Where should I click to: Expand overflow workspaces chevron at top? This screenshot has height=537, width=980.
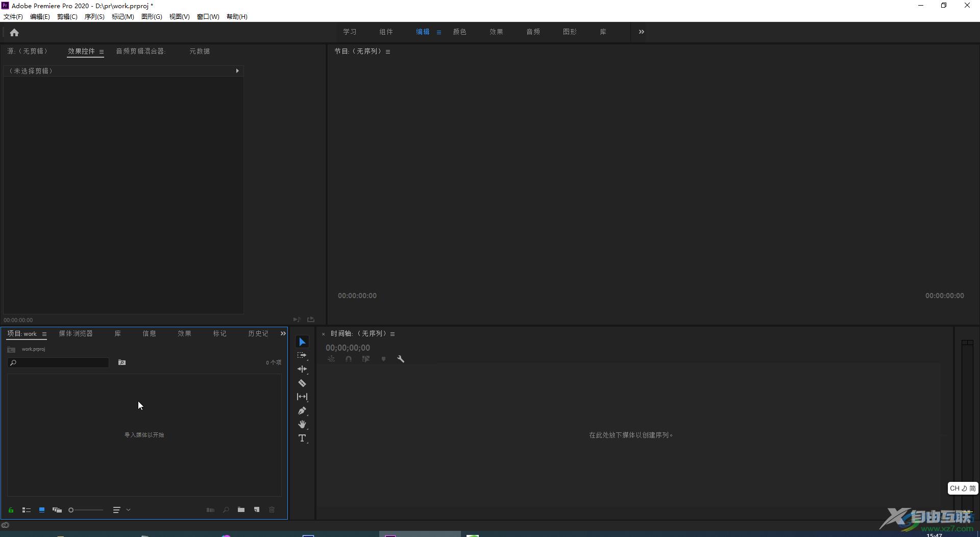coord(642,32)
